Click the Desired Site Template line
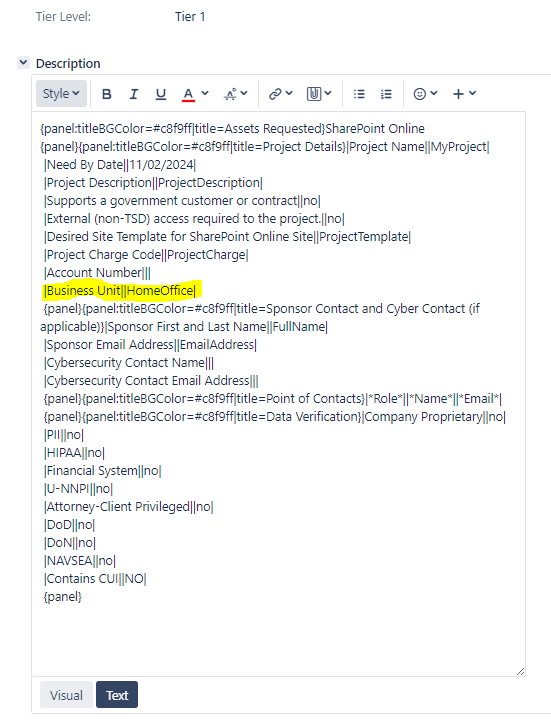 coord(227,237)
